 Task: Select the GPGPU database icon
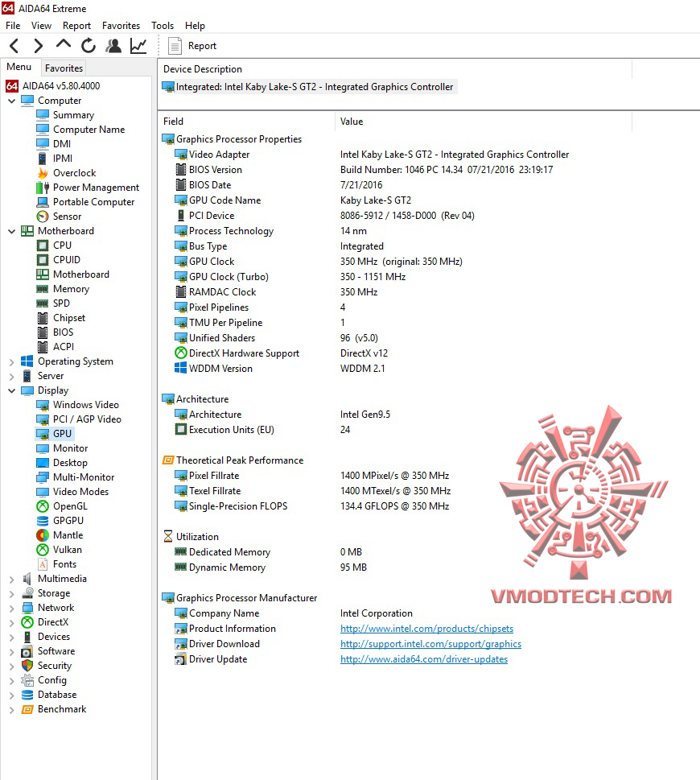pyautogui.click(x=43, y=521)
